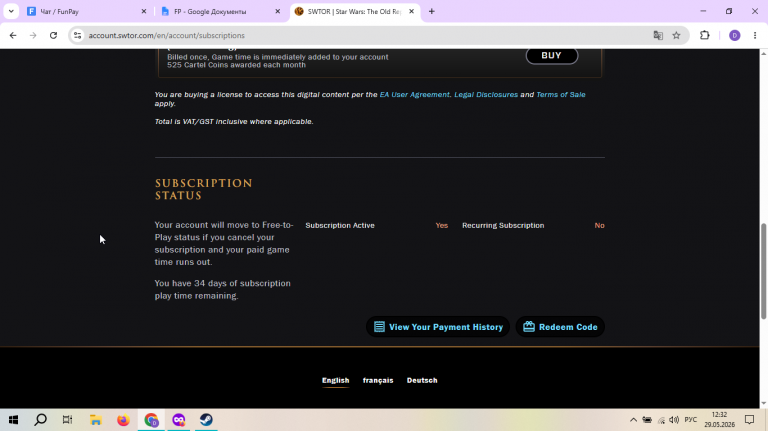The image size is (768, 431).
Task: Click the 'Subscription Active' label
Action: (x=340, y=225)
